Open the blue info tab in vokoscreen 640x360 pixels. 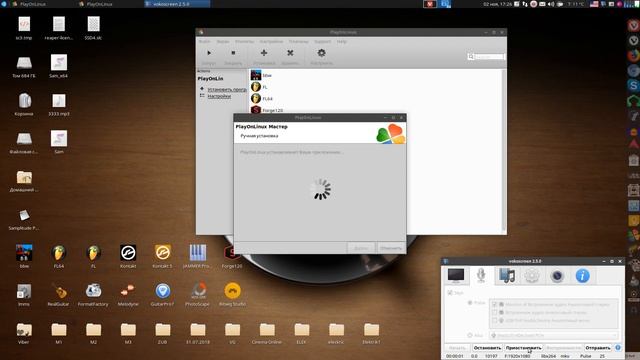tap(582, 276)
